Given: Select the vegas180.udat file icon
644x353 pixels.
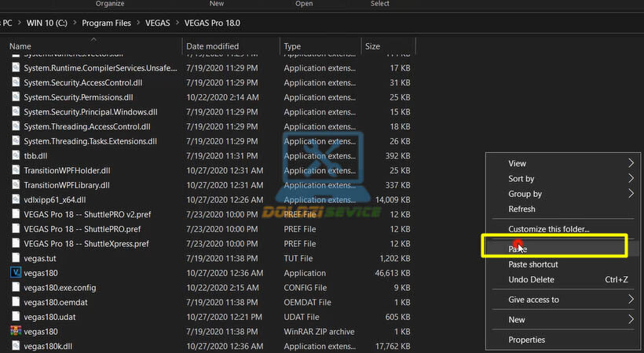Looking at the screenshot, I should tap(16, 317).
